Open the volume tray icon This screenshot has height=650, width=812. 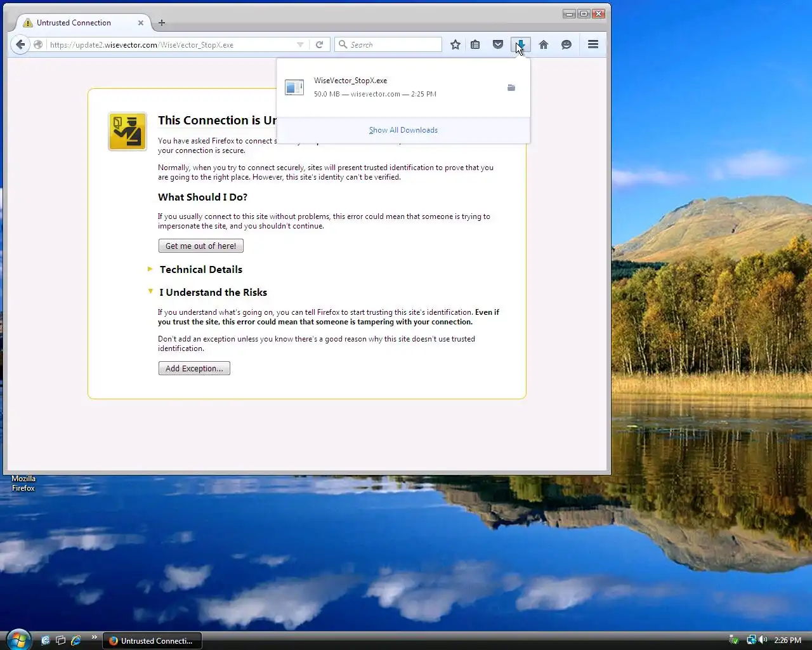(x=763, y=640)
